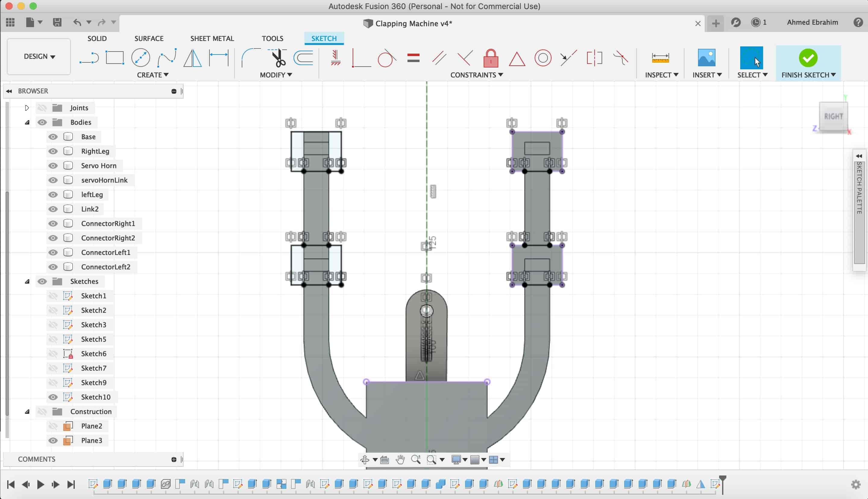This screenshot has height=499, width=868.
Task: Click the Undo arrow
Action: tap(77, 23)
